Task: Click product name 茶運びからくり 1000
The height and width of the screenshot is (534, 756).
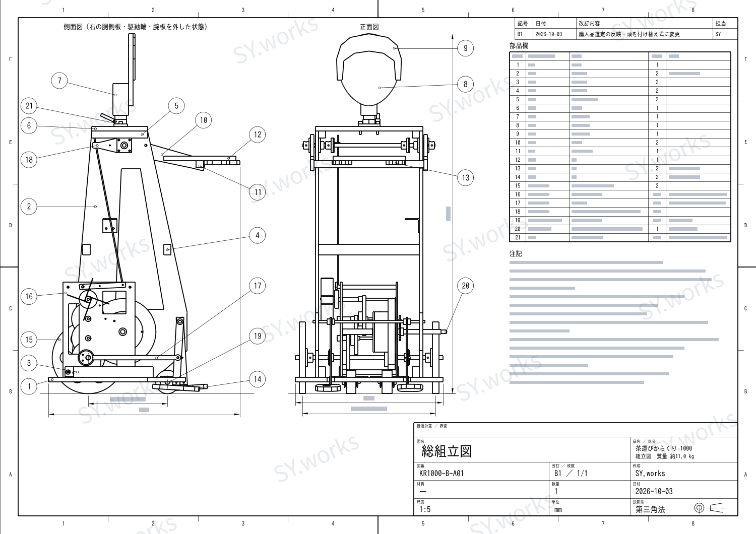Action: click(664, 448)
